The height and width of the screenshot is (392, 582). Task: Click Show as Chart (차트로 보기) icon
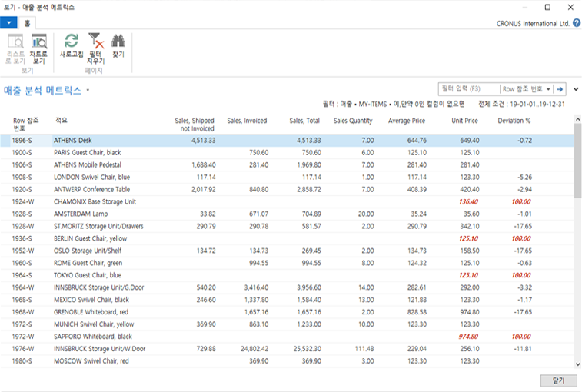(39, 42)
